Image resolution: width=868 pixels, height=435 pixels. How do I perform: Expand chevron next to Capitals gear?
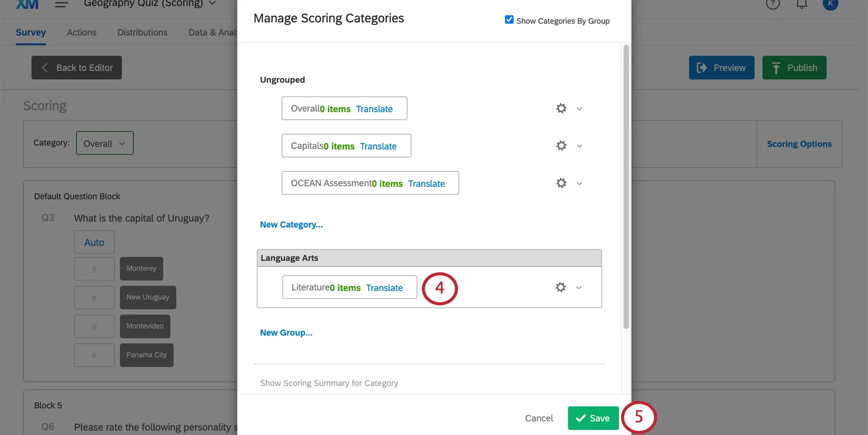[580, 146]
